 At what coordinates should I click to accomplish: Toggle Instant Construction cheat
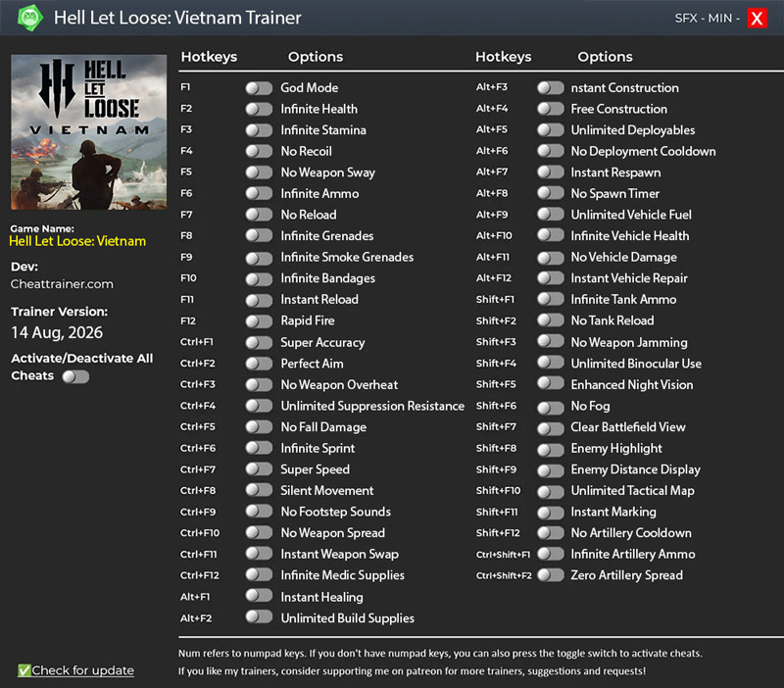551,88
